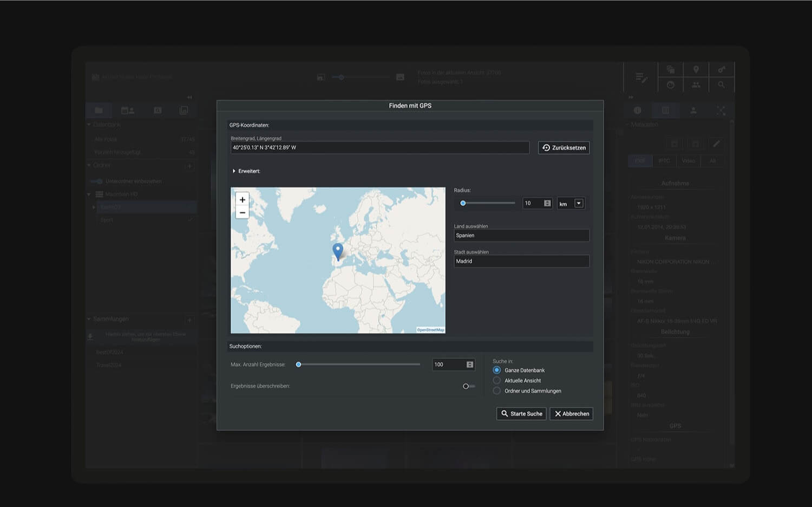Open the Land auswählen combo box
The image size is (812, 507).
[521, 236]
